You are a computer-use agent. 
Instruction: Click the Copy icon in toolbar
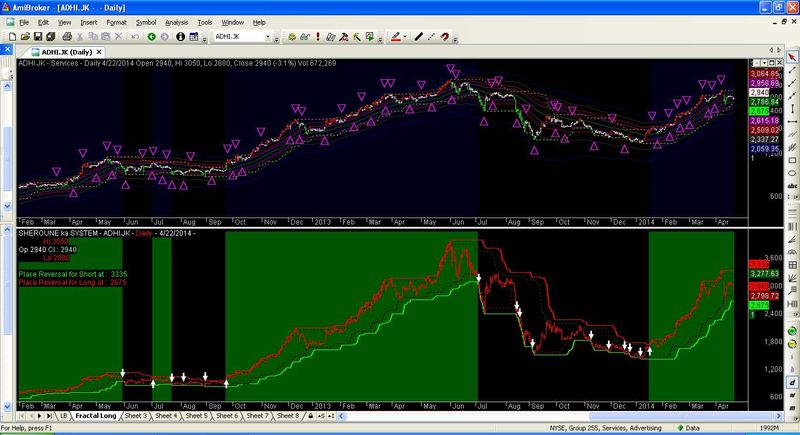pos(93,37)
